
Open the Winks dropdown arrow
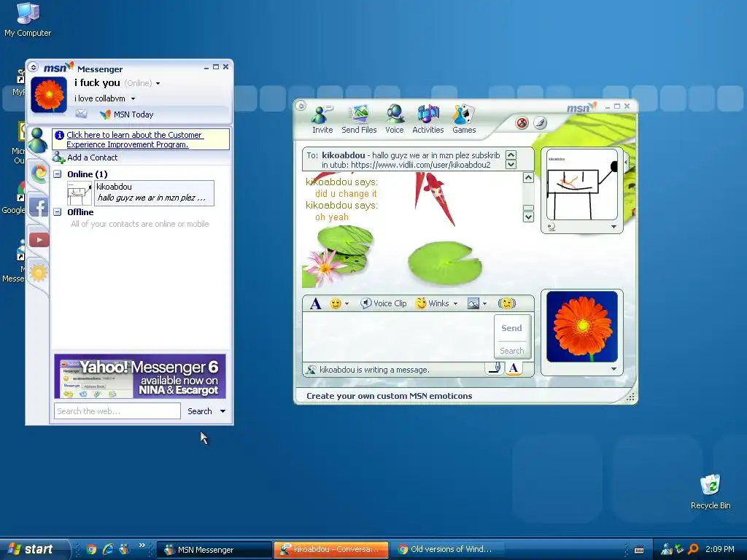click(455, 304)
